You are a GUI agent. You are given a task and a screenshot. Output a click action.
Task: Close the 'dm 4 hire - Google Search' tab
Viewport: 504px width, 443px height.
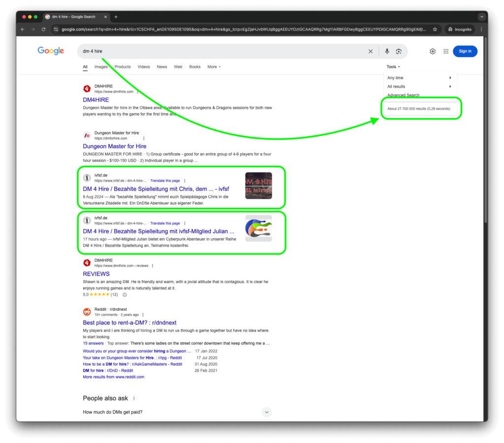pyautogui.click(x=105, y=17)
